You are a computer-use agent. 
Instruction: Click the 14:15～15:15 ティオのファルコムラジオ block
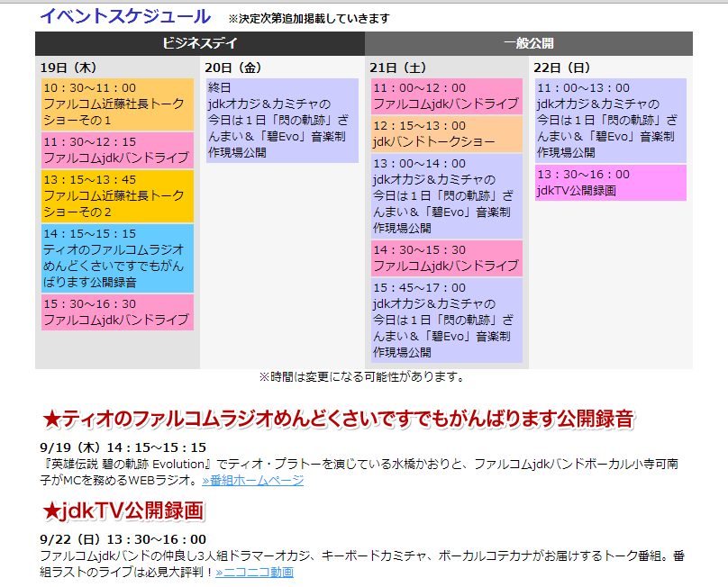(x=117, y=258)
